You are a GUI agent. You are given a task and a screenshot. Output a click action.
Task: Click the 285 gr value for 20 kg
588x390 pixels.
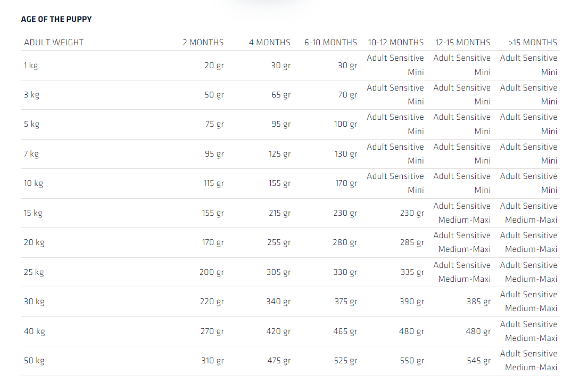click(x=412, y=242)
